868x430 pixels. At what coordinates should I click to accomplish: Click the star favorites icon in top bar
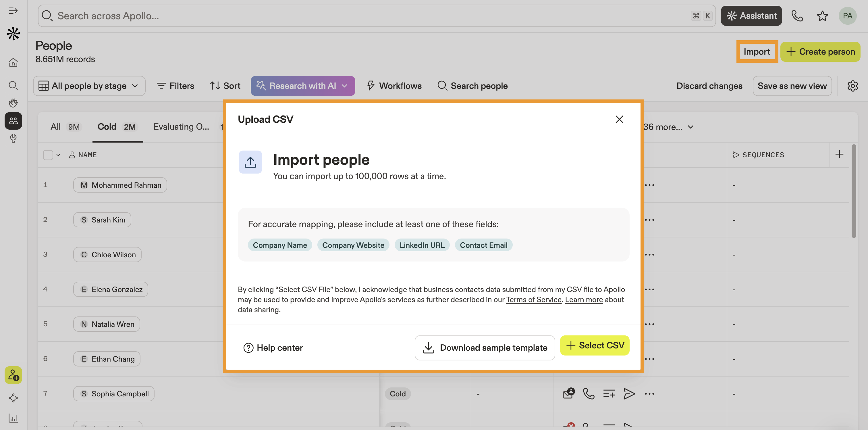click(822, 16)
